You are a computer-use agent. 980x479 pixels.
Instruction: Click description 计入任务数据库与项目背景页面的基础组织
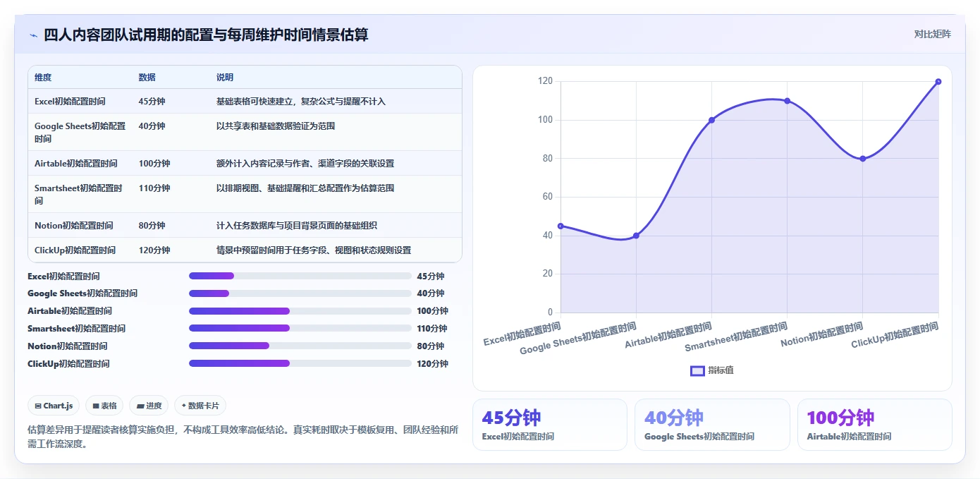pyautogui.click(x=297, y=226)
